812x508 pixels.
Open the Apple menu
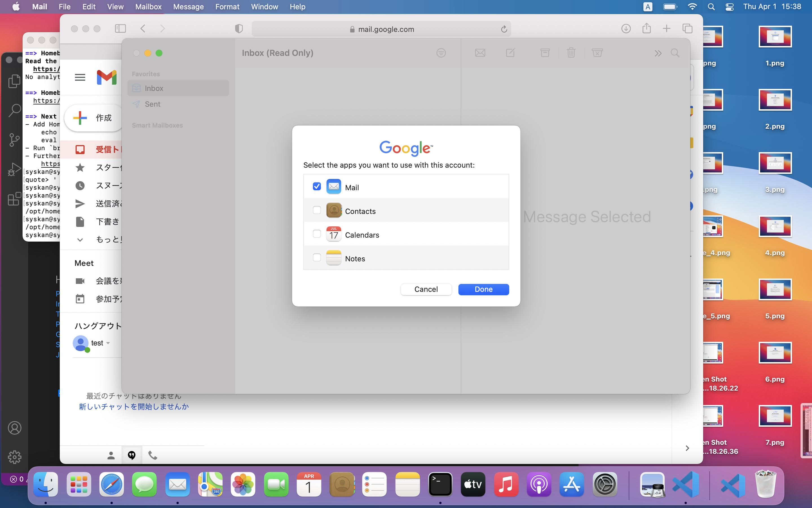pyautogui.click(x=16, y=7)
